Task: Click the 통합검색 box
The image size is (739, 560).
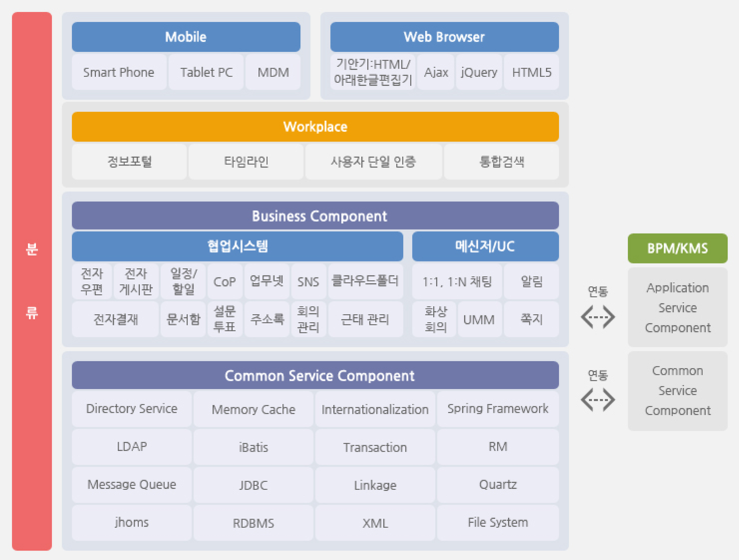Action: 502,162
